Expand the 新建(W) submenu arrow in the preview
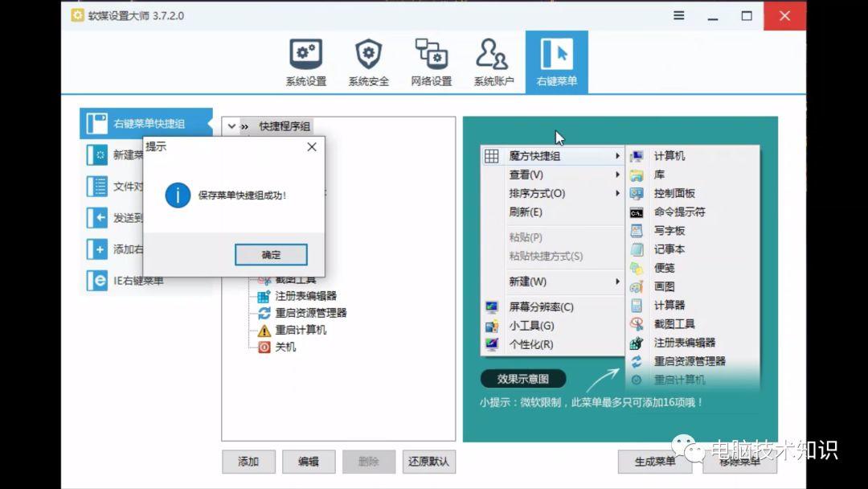This screenshot has width=868, height=489. [x=617, y=281]
